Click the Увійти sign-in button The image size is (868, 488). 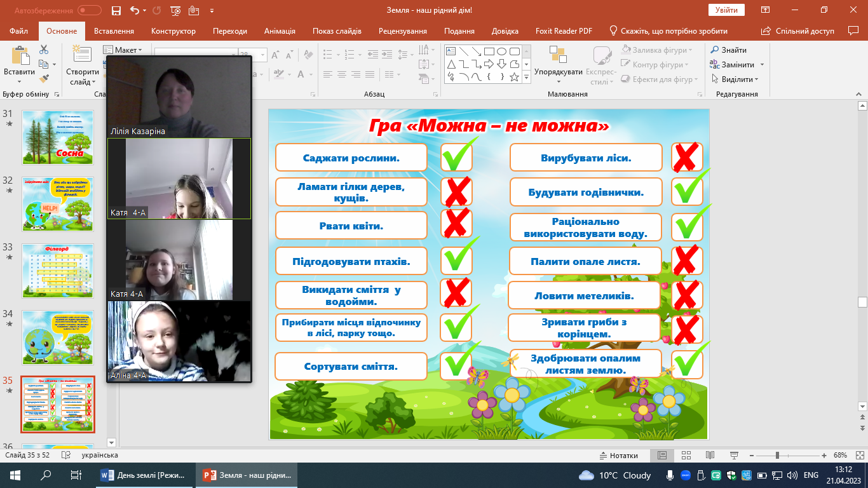(726, 10)
